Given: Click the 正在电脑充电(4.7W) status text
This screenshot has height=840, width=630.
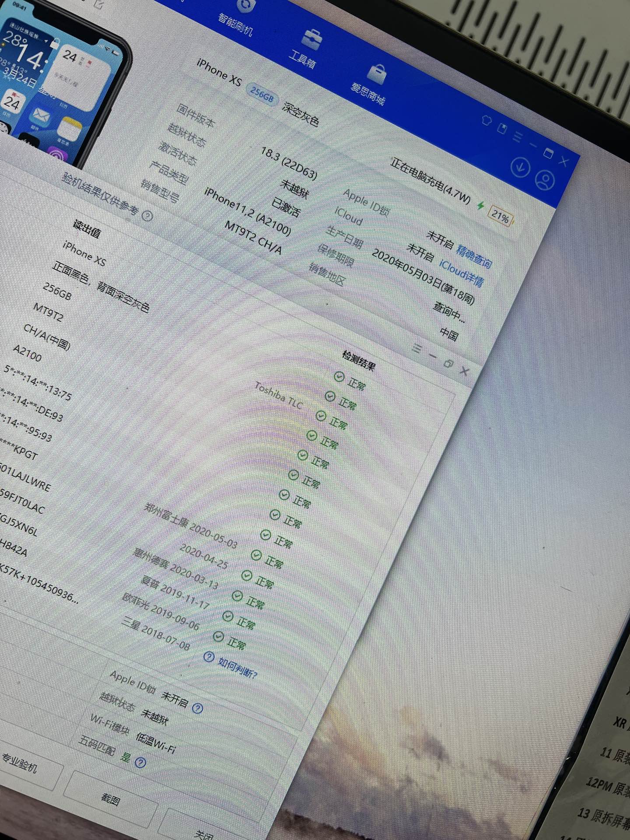Looking at the screenshot, I should (430, 181).
